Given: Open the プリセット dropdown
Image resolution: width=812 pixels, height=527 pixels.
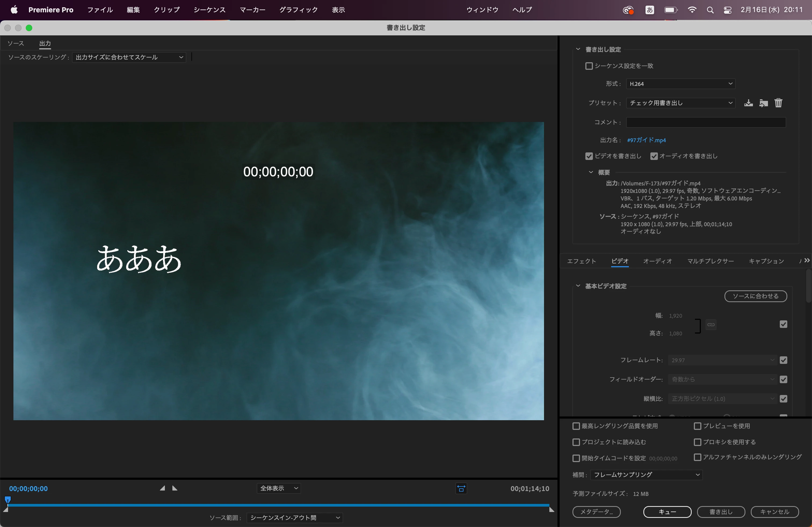Looking at the screenshot, I should [680, 103].
